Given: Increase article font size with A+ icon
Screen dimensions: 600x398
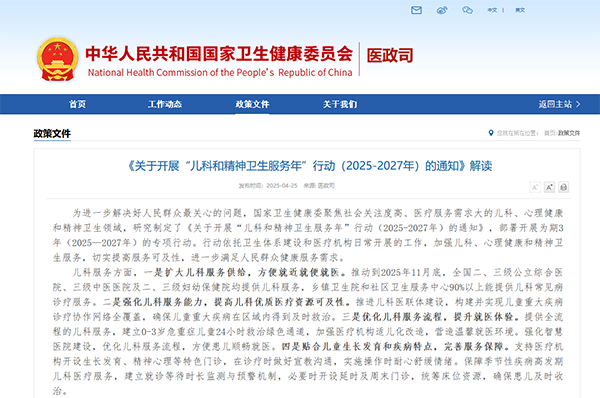Looking at the screenshot, I should [549, 187].
